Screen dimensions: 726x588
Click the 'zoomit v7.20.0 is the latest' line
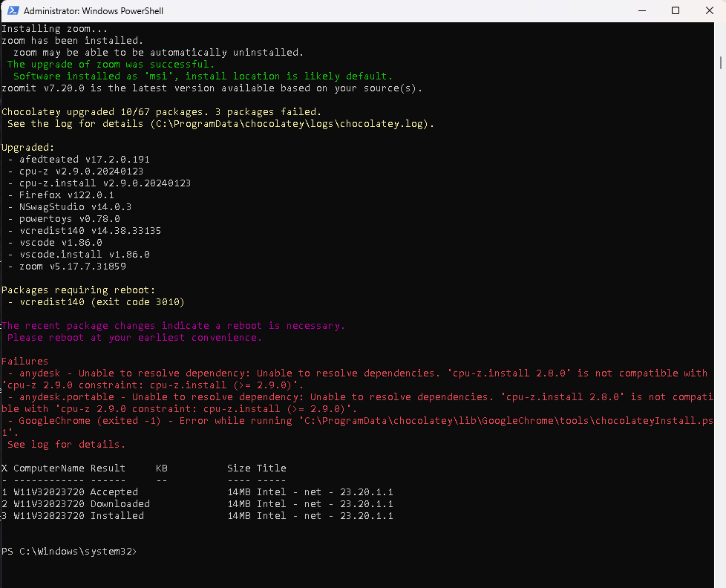(212, 88)
